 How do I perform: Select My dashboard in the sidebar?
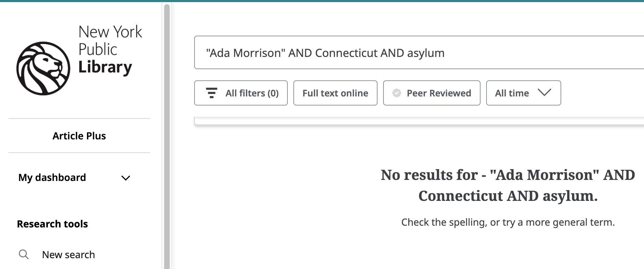(x=52, y=177)
